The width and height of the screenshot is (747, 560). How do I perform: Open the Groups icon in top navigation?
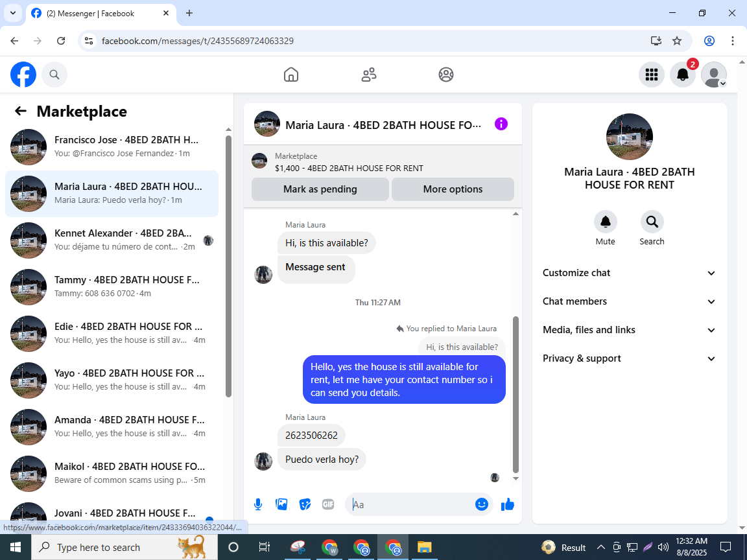tap(446, 75)
